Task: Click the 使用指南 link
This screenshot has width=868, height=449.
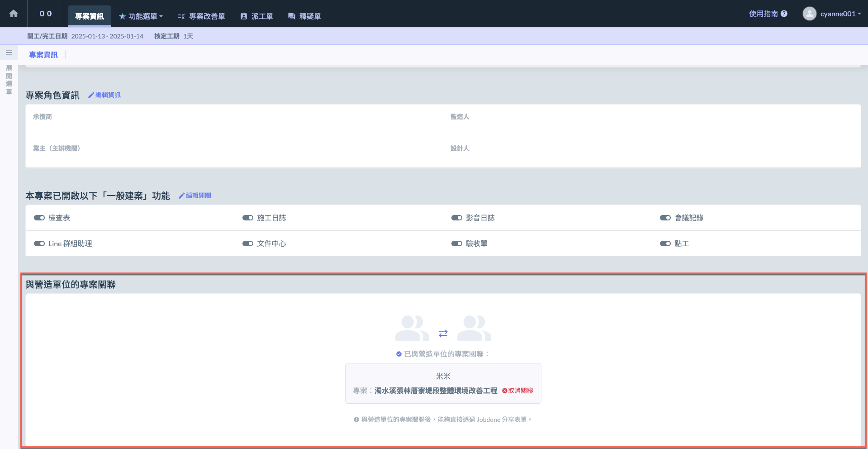Action: coord(763,14)
